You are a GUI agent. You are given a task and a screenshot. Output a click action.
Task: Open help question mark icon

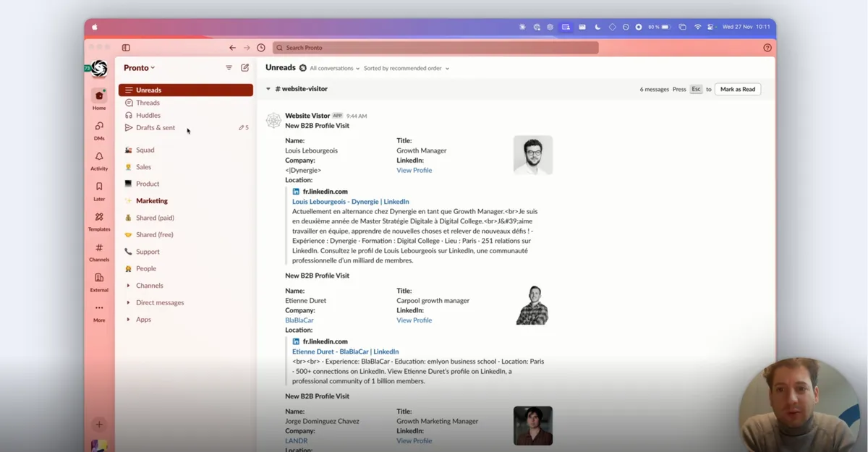(767, 48)
